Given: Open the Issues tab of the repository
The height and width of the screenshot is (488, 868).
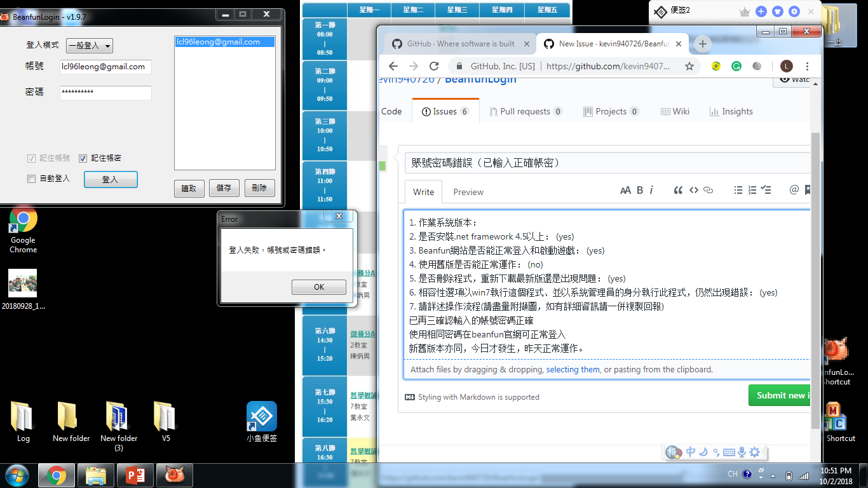Looking at the screenshot, I should pos(445,111).
